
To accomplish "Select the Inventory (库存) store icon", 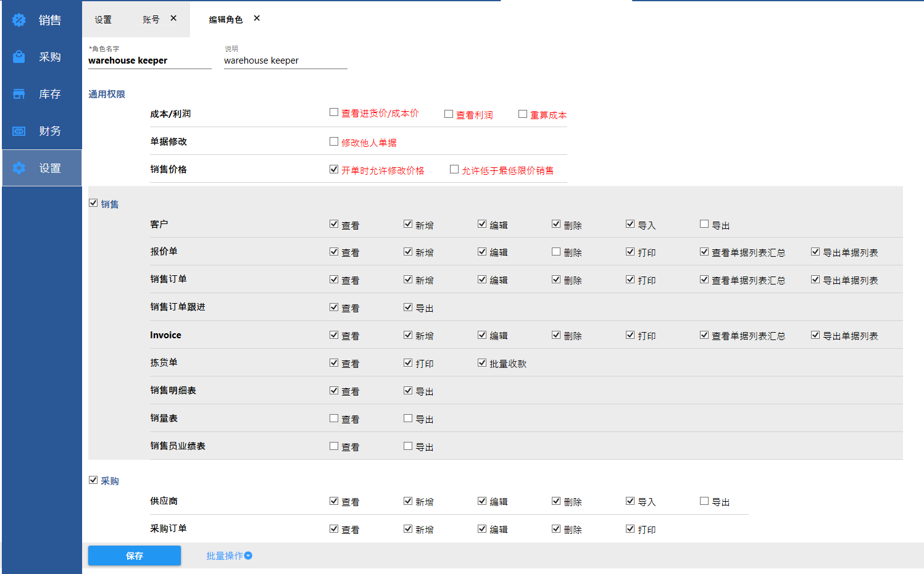I will 19,94.
